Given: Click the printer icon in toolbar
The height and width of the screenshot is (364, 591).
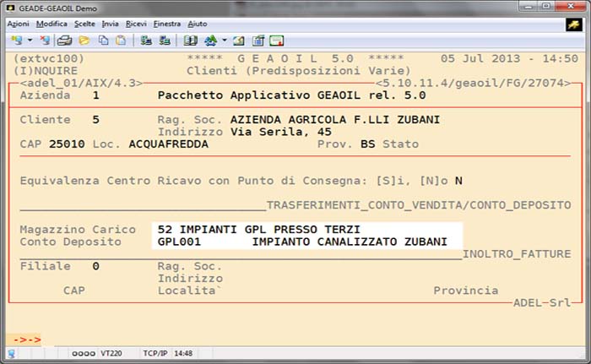Looking at the screenshot, I should [65, 40].
